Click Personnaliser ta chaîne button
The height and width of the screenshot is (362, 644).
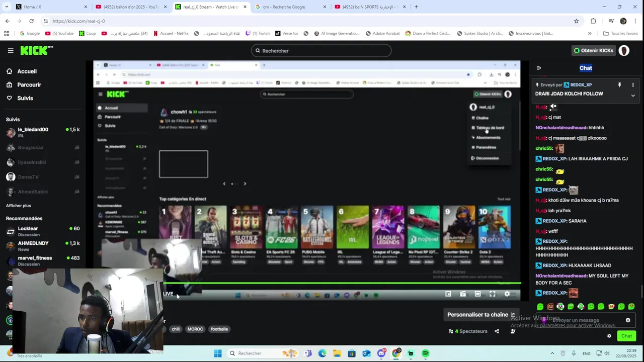[x=481, y=315]
